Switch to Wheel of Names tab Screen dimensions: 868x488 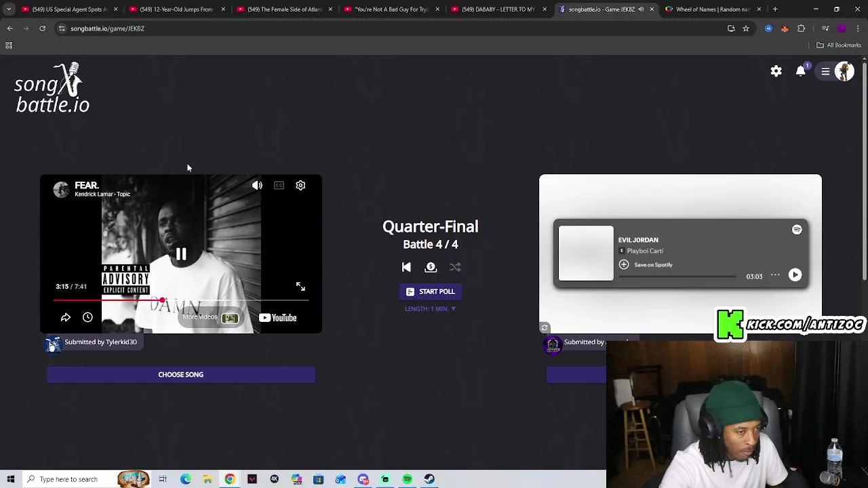713,9
